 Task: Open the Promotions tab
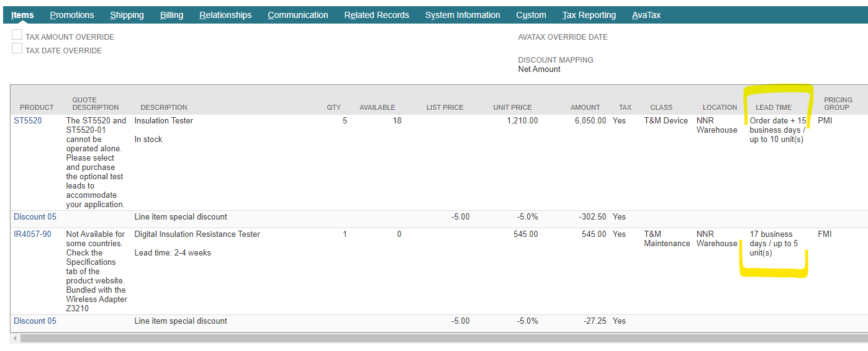pos(72,15)
